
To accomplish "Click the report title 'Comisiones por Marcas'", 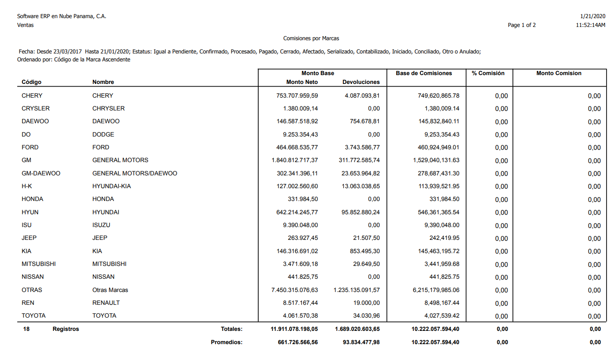I will 311,38.
